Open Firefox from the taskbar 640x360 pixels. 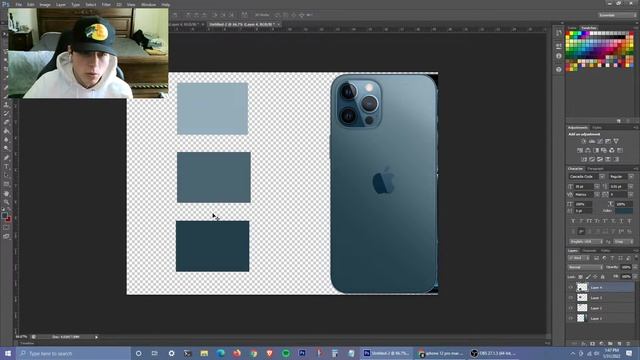(x=237, y=353)
